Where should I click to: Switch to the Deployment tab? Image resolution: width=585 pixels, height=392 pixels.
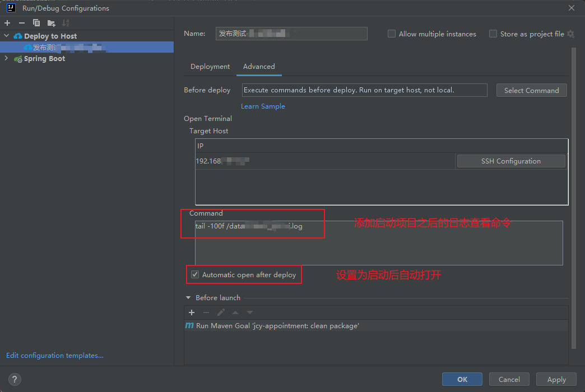coord(210,67)
